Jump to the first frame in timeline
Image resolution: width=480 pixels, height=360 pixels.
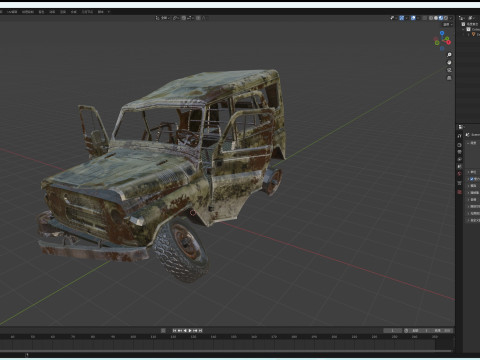tap(174, 330)
